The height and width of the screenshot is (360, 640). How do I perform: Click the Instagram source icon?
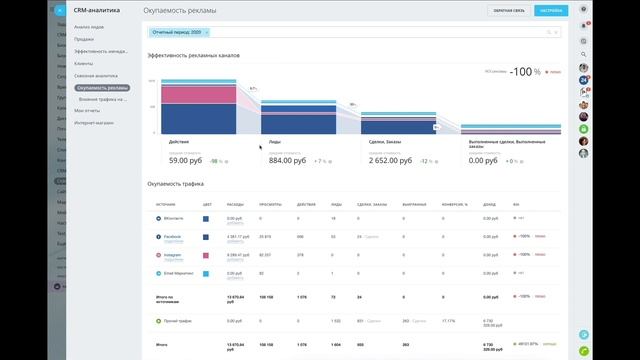158,255
